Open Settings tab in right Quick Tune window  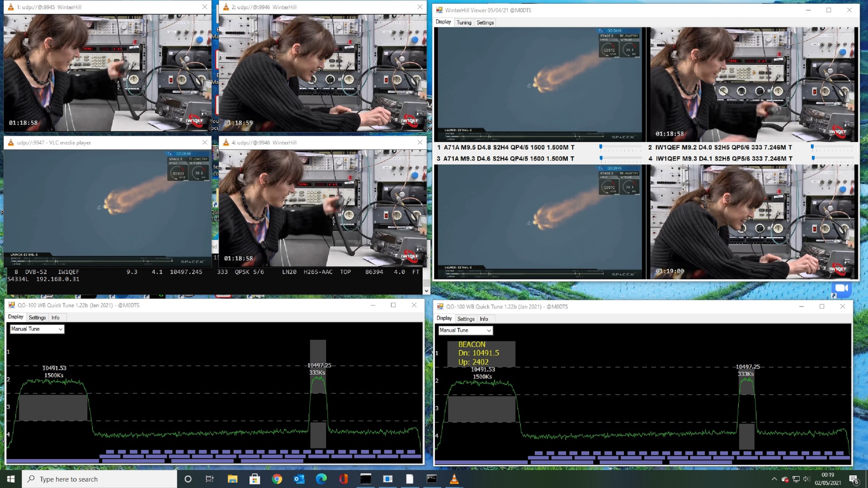click(466, 319)
